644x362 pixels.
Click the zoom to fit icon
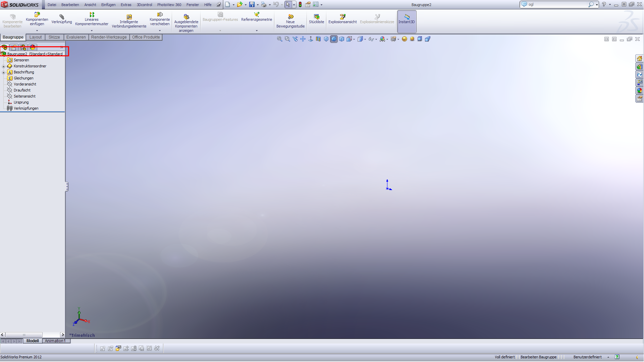coord(279,39)
